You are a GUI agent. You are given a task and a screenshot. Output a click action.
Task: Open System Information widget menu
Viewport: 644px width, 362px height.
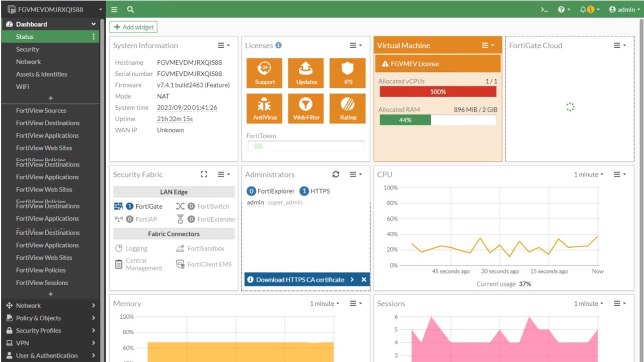coord(224,45)
